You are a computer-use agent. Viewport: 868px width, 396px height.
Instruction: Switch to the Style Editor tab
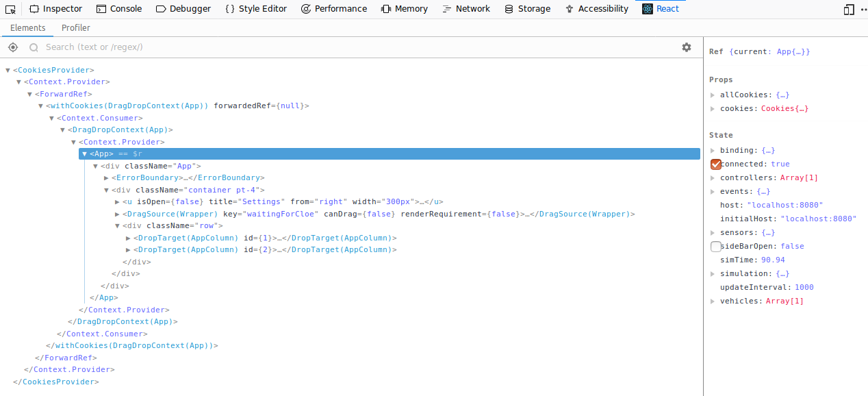tap(256, 9)
